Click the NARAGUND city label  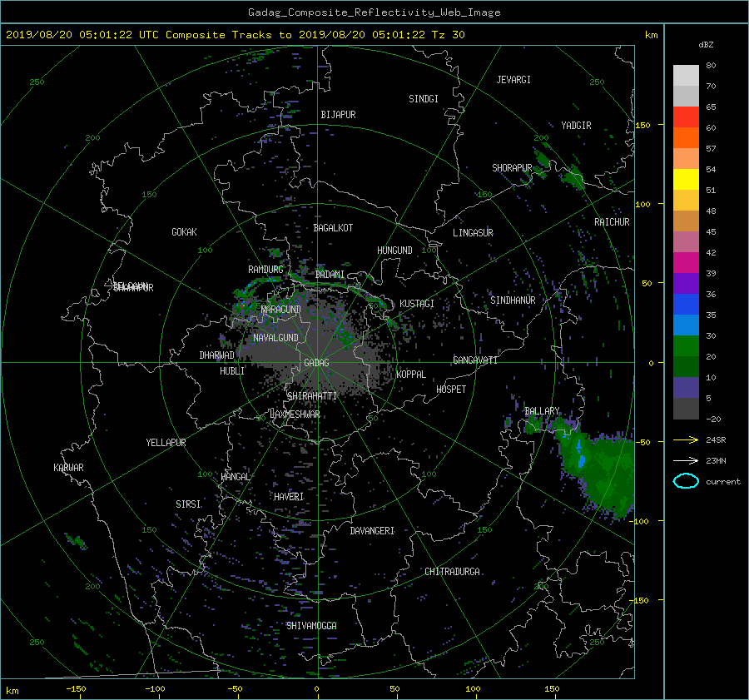(x=281, y=309)
